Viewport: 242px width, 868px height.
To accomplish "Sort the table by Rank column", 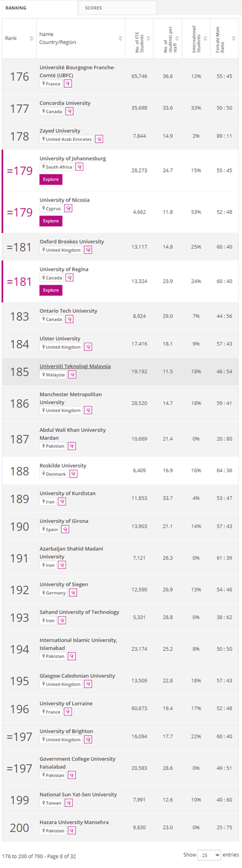I will (x=19, y=38).
